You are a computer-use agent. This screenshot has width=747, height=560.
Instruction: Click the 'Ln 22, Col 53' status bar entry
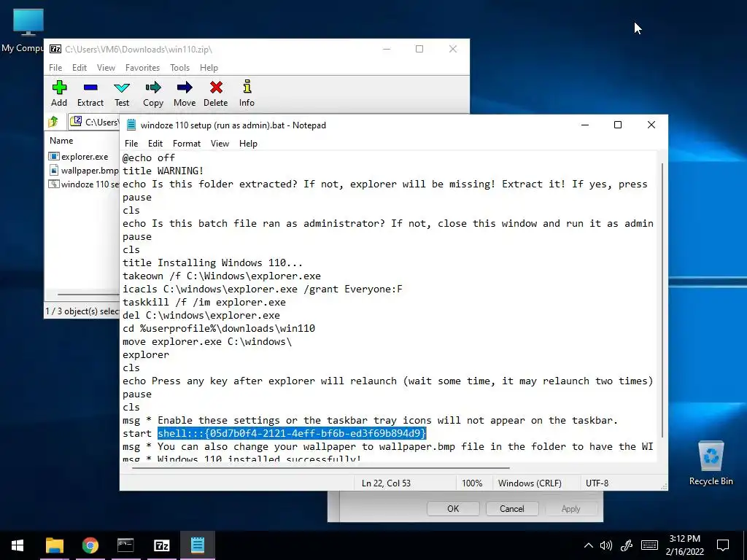387,483
